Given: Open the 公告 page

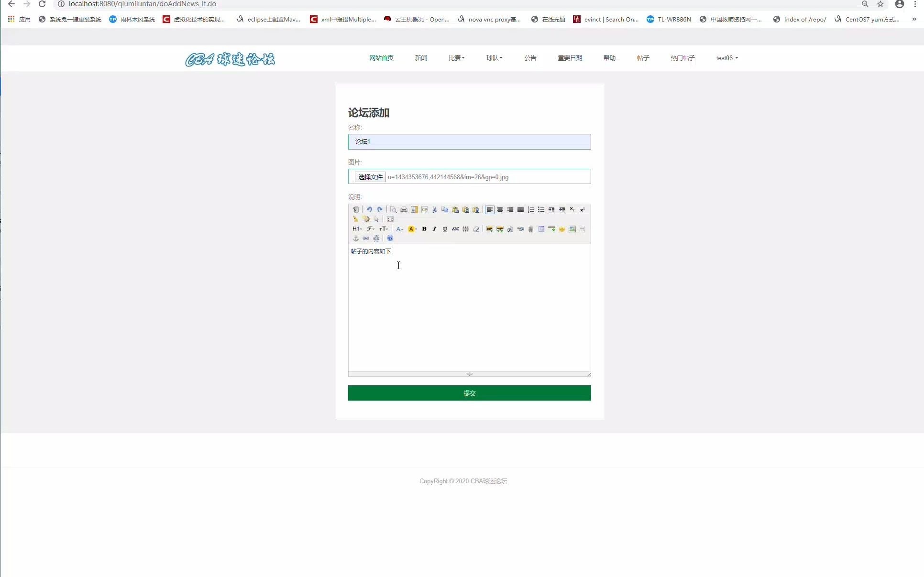Looking at the screenshot, I should tap(530, 58).
